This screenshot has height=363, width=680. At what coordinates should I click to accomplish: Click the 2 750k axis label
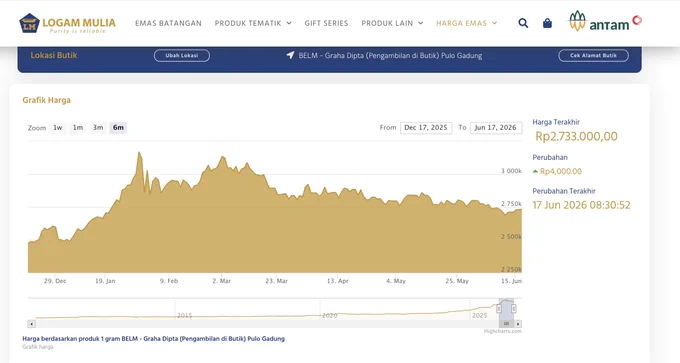click(511, 204)
